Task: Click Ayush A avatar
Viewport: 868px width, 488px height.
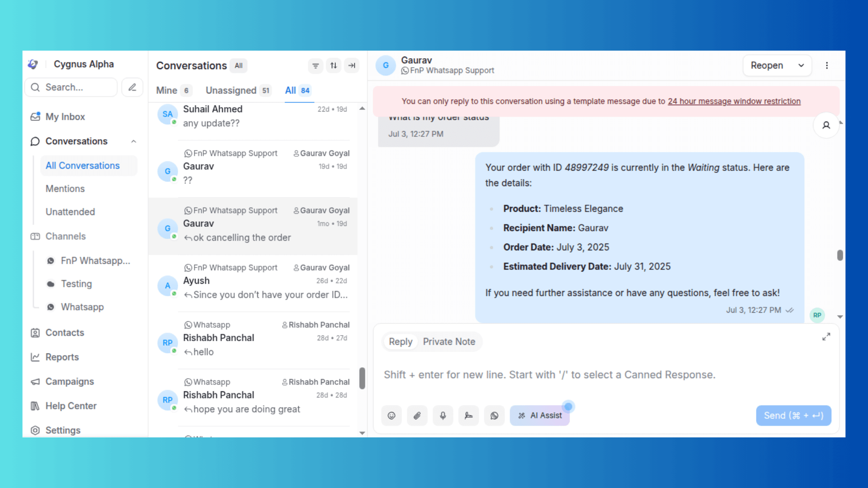Action: pyautogui.click(x=167, y=286)
